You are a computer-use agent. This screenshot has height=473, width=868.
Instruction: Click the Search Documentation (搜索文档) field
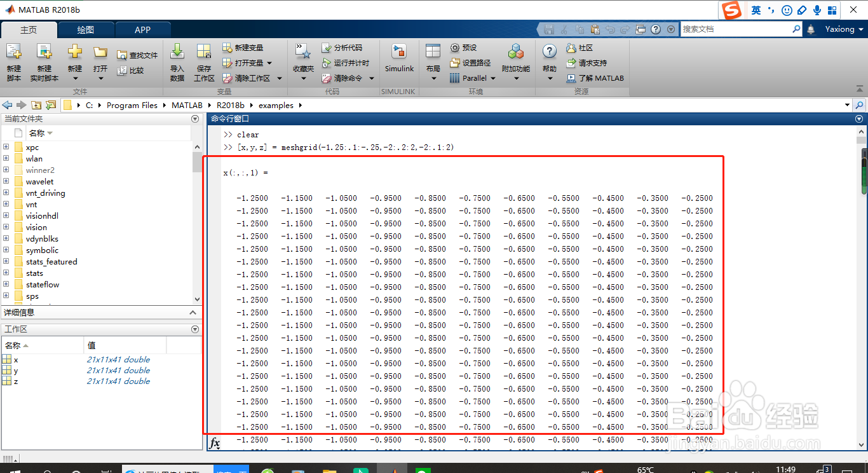click(x=735, y=29)
